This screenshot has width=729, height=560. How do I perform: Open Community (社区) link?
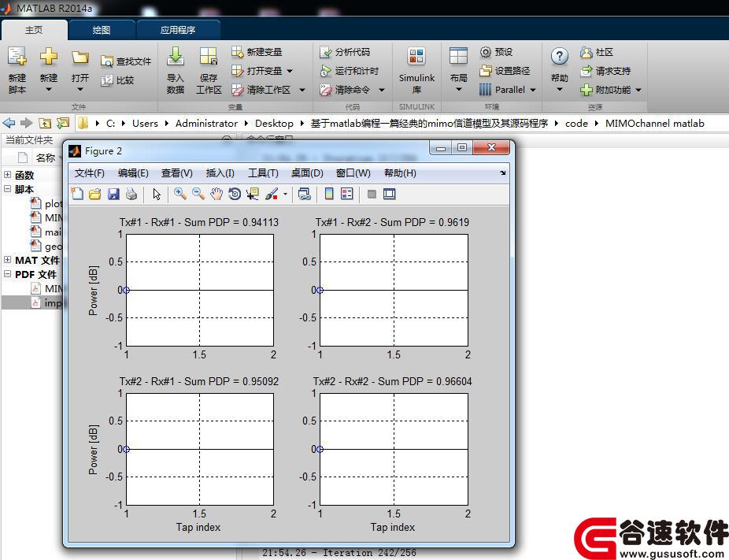point(597,52)
